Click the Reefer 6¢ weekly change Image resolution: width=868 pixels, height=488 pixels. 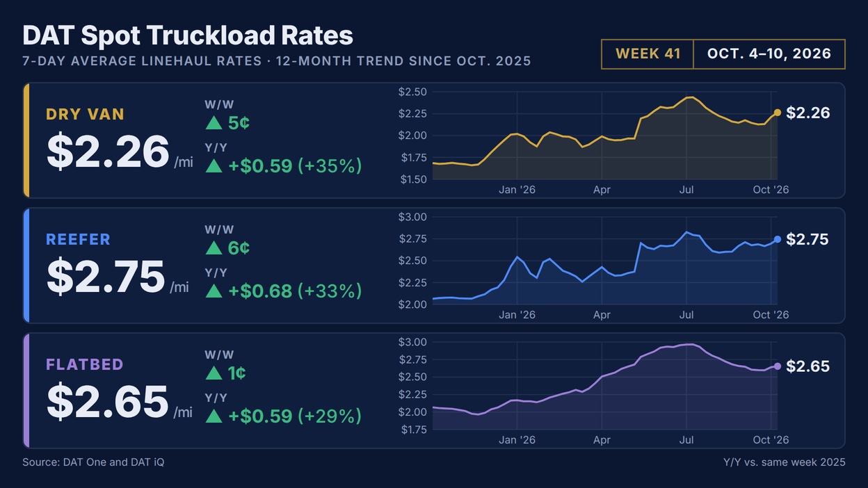coord(239,248)
